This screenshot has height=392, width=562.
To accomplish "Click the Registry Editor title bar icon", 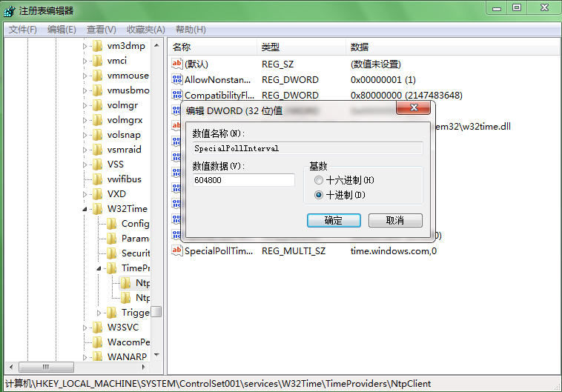I will pos(9,8).
